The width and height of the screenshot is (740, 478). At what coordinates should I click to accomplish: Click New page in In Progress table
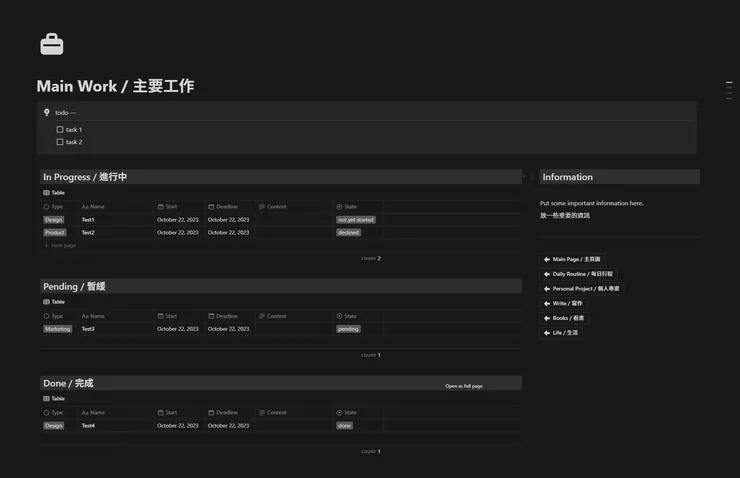(60, 245)
